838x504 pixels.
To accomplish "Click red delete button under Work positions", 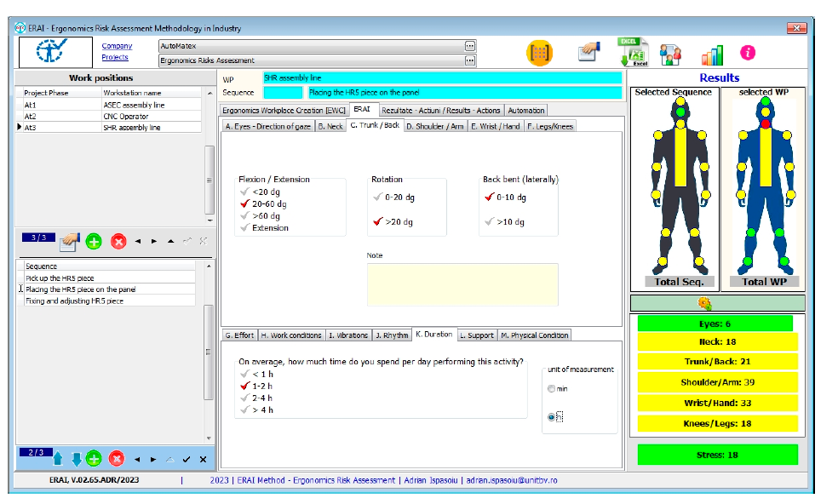I will [118, 242].
